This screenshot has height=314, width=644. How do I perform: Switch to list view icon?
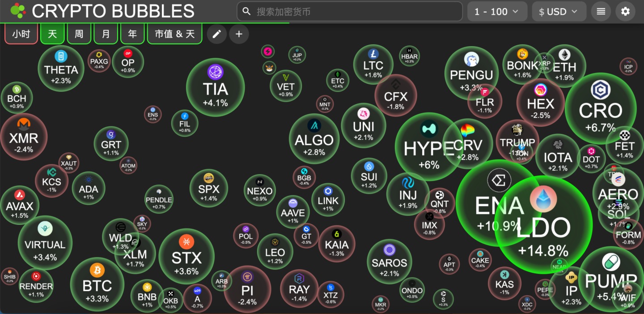click(601, 12)
